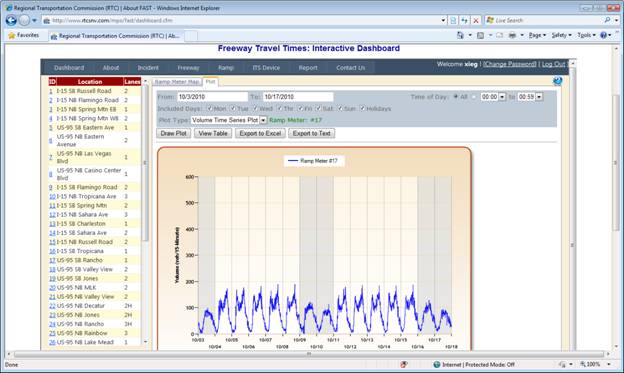The height and width of the screenshot is (373, 624).
Task: Click the page vertical scrollbar thumb
Action: (615, 162)
